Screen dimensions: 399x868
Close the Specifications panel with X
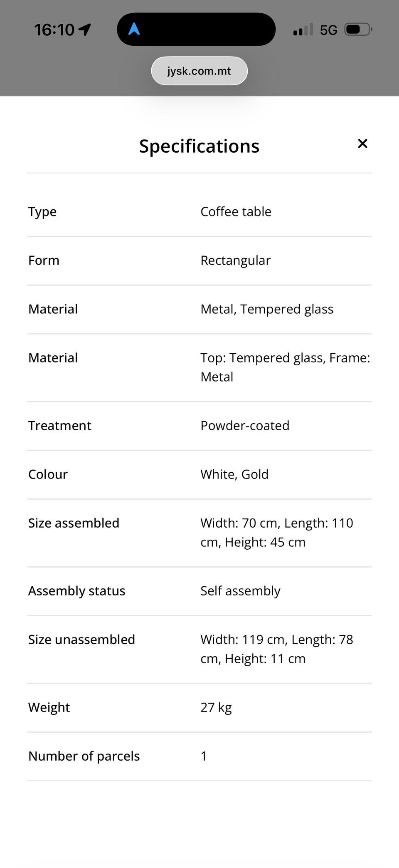(x=362, y=144)
